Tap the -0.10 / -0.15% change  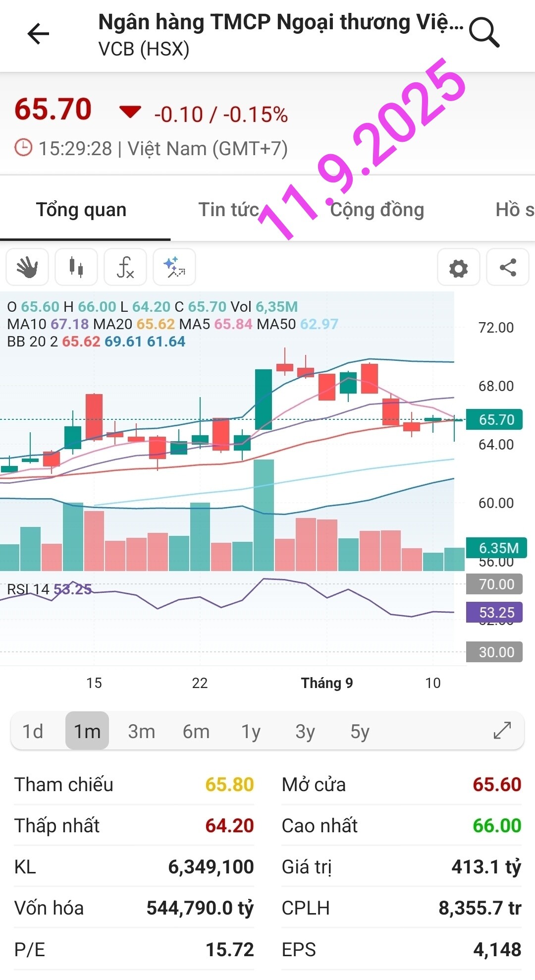(221, 115)
